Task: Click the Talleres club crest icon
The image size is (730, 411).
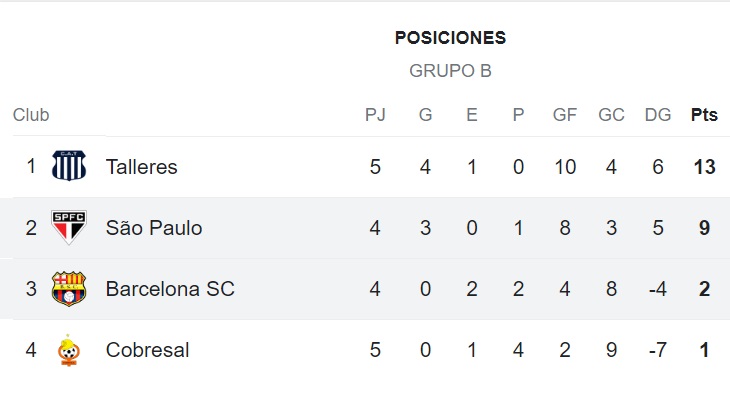Action: (69, 167)
